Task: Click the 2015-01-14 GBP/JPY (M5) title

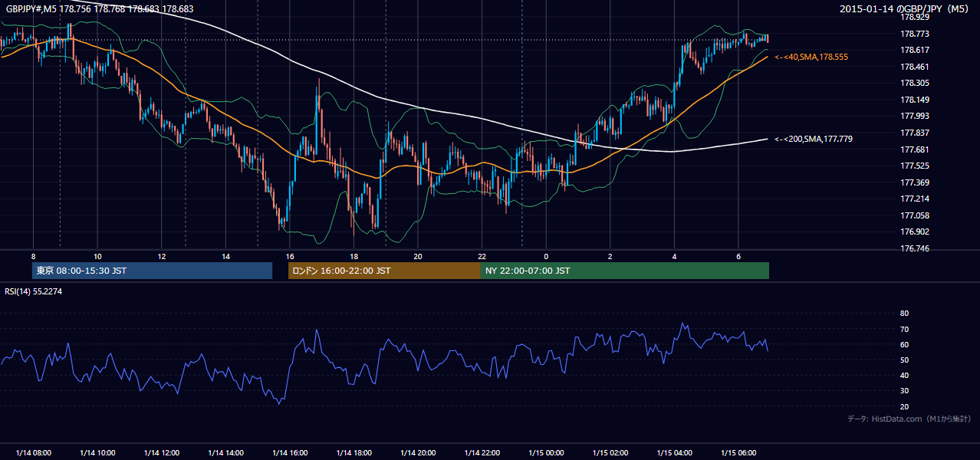Action: pyautogui.click(x=906, y=9)
